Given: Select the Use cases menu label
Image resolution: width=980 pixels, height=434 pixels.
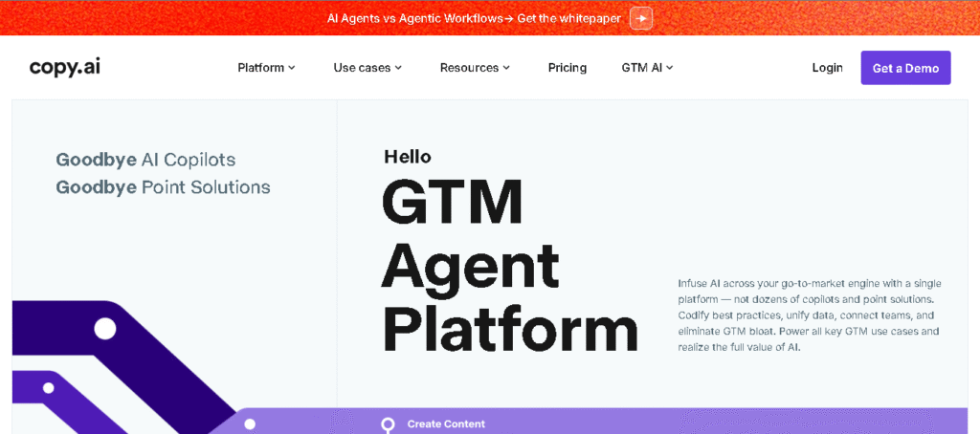Looking at the screenshot, I should pos(362,68).
